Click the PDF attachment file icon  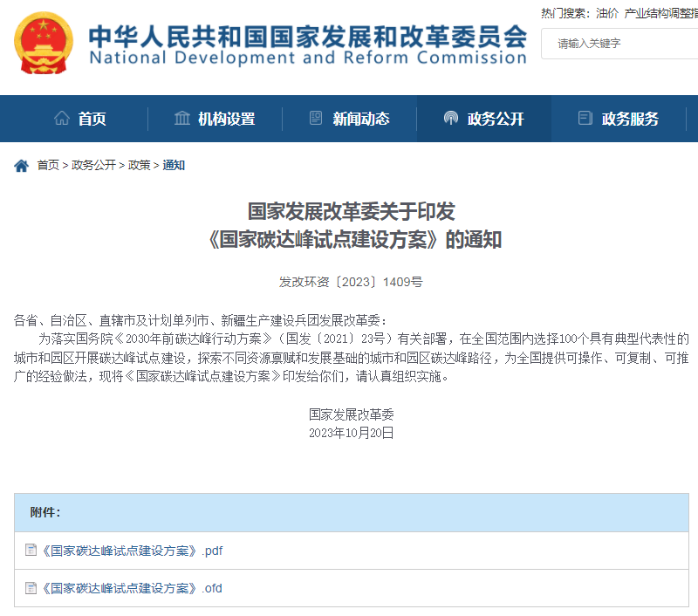pos(31,551)
